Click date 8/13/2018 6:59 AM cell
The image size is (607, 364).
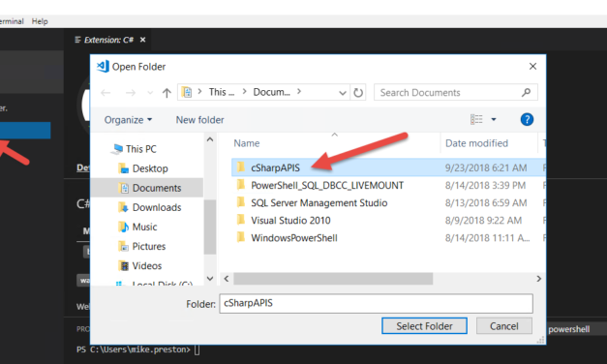[x=486, y=203]
